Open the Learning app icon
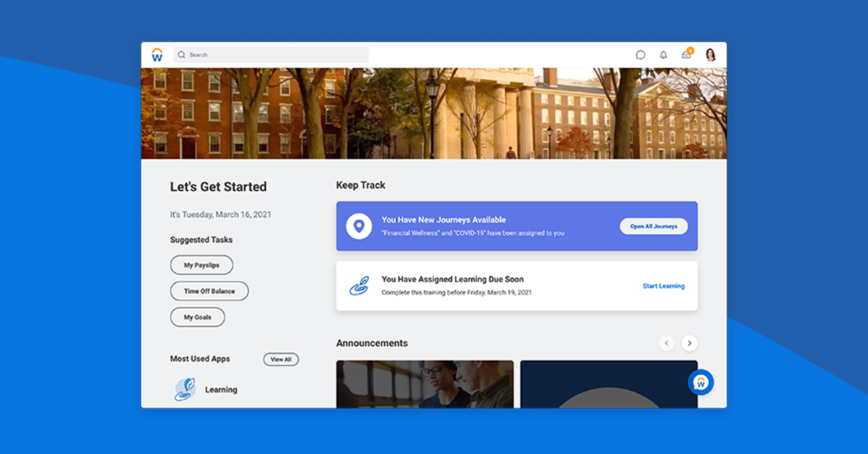Screen dimensions: 868x454 (x=184, y=390)
